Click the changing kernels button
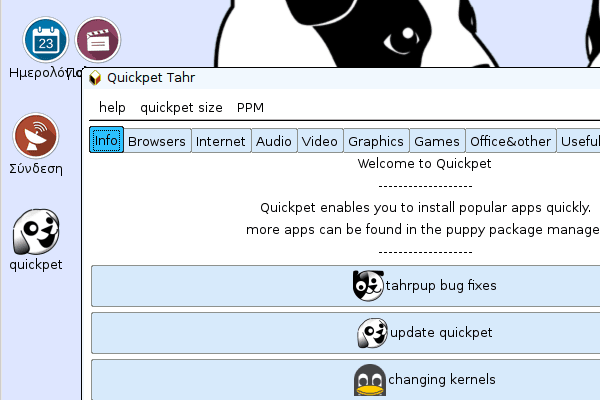Image resolution: width=600 pixels, height=400 pixels. pyautogui.click(x=346, y=380)
